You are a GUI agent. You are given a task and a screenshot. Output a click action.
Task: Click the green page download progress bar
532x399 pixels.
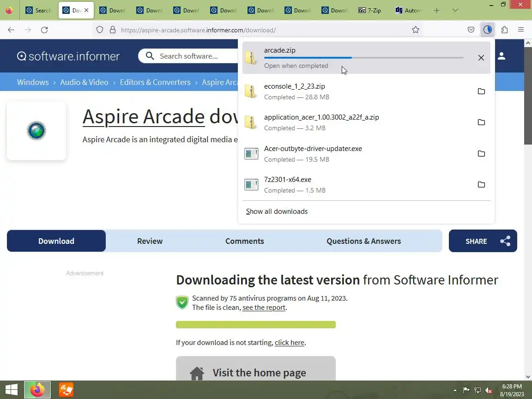pyautogui.click(x=256, y=325)
